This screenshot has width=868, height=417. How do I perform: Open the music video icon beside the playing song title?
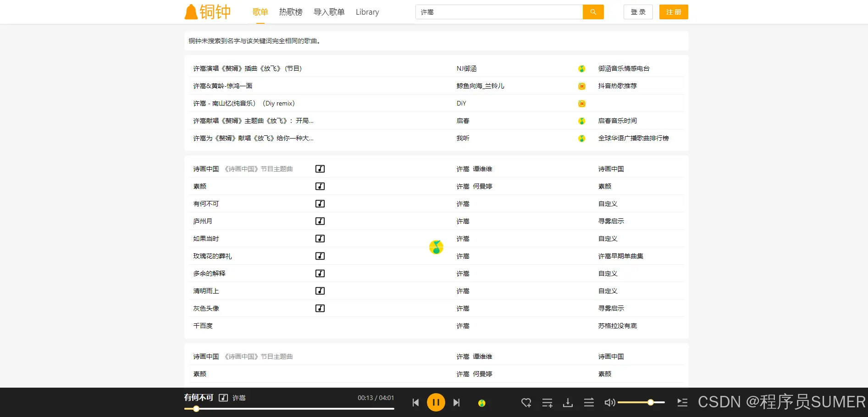pos(223,398)
